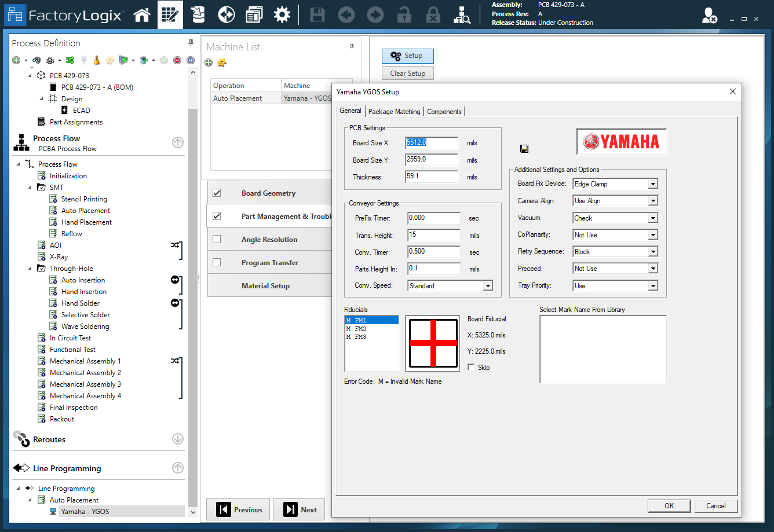774x532 pixels.
Task: Open the Board Fix Device dropdown
Action: point(652,184)
